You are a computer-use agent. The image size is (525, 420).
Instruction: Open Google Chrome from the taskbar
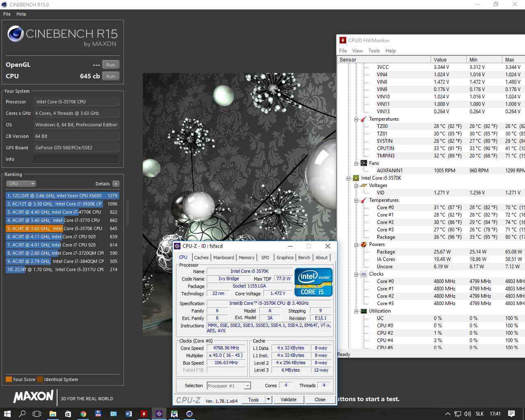[83, 414]
